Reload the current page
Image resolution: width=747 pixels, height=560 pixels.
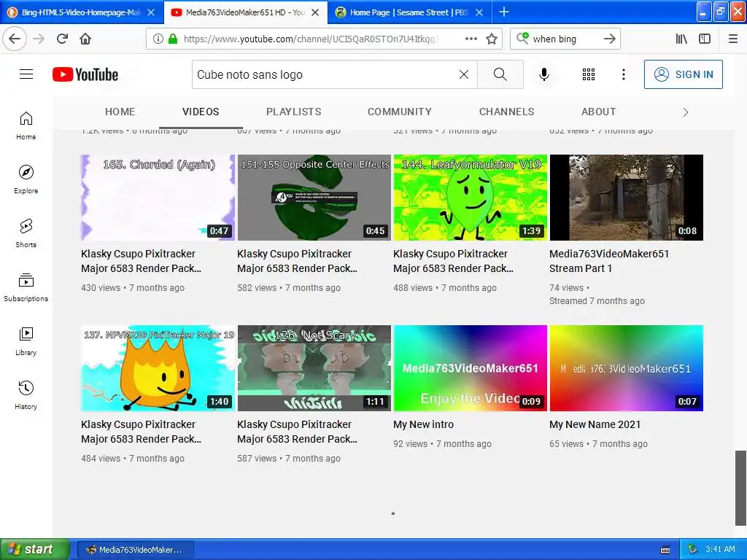(62, 39)
